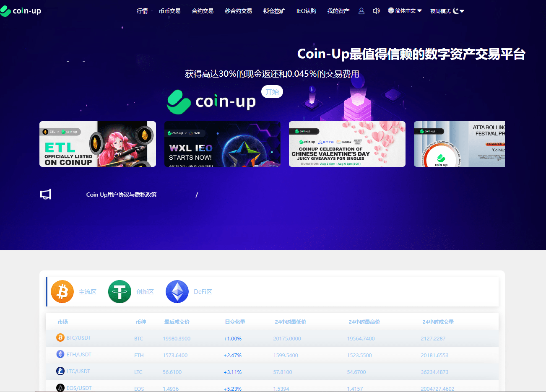Screen dimensions: 546x392
Task: Open the Chinese Valentine's Day banner
Action: pyautogui.click(x=347, y=144)
